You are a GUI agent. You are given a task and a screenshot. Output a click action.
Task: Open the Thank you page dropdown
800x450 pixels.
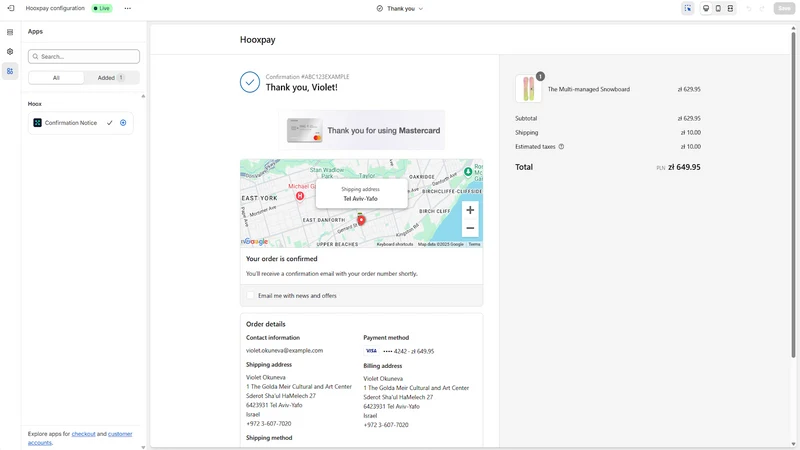(400, 9)
